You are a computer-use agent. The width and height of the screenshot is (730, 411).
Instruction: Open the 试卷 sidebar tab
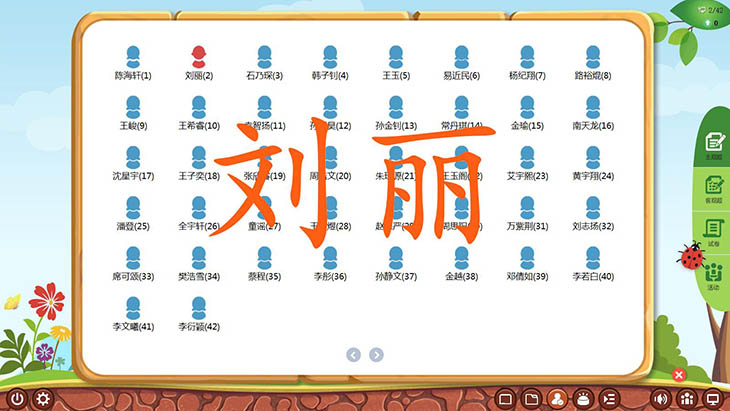(714, 232)
